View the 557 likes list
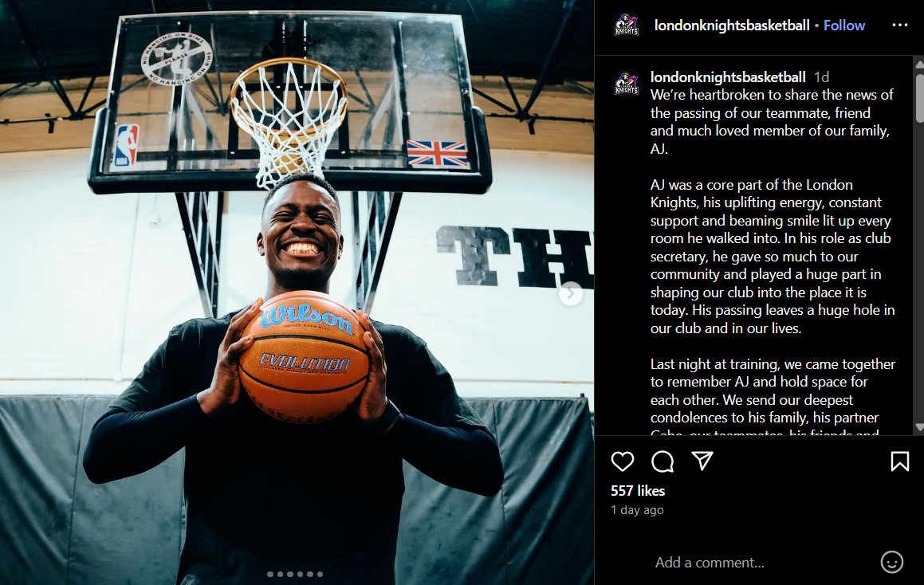Image resolution: width=924 pixels, height=585 pixels. (x=638, y=491)
